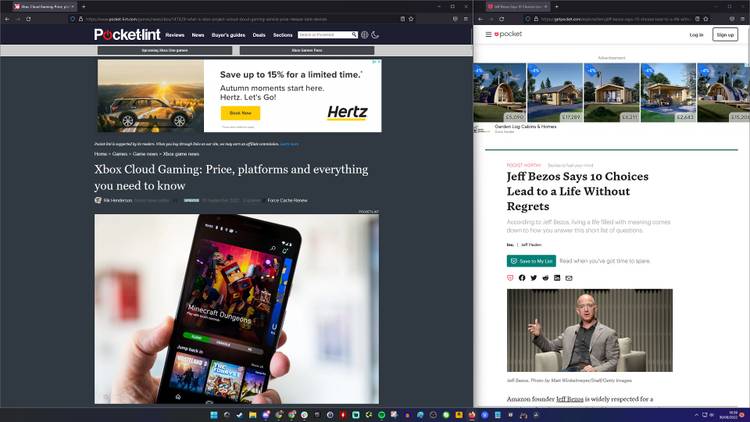Share the Bezos article on LinkedIn
The width and height of the screenshot is (750, 422).
557,278
